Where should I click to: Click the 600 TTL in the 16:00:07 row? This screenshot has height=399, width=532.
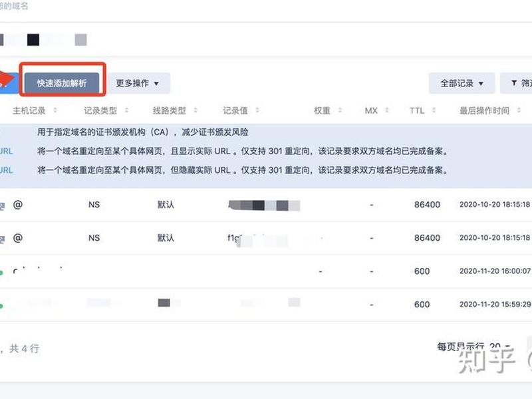(x=422, y=271)
